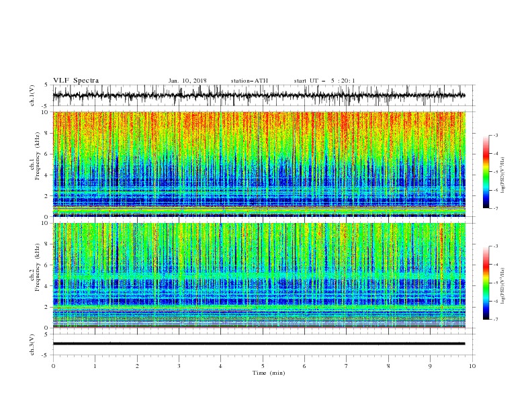Viewport: 532px width, 411px height.
Task: Select the date text 'Jan. 10, 2018'
Action: (187, 81)
